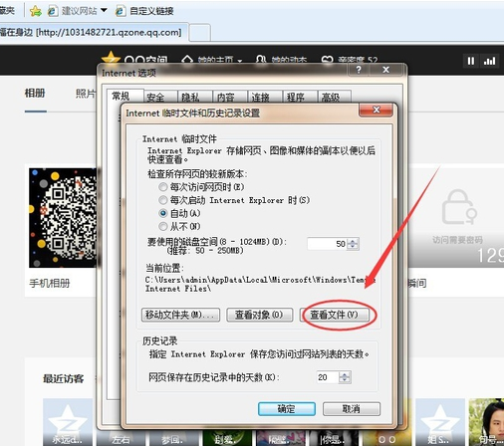Confirm the settings with the 确定 button

(x=287, y=409)
